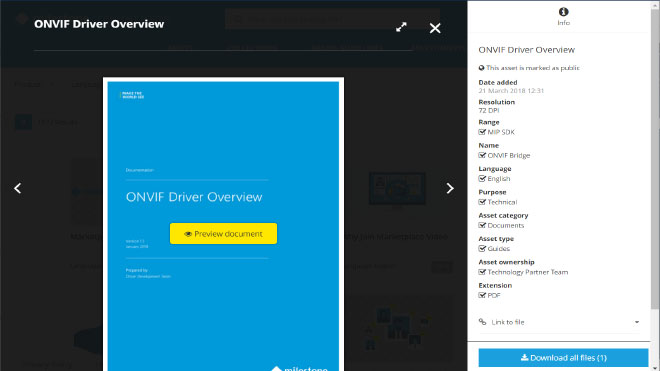This screenshot has width=660, height=371.
Task: Toggle the PDF extension checkbox
Action: click(x=482, y=295)
